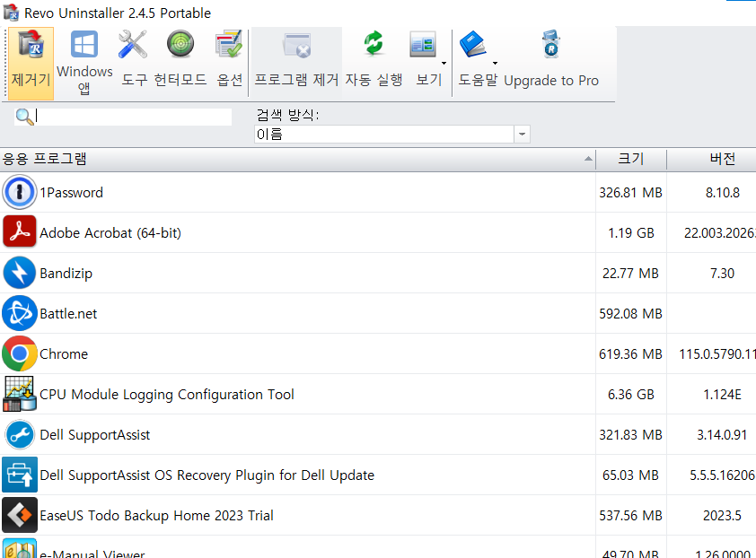This screenshot has height=558, width=756.
Task: Select the Battle.net entry name
Action: 68,314
